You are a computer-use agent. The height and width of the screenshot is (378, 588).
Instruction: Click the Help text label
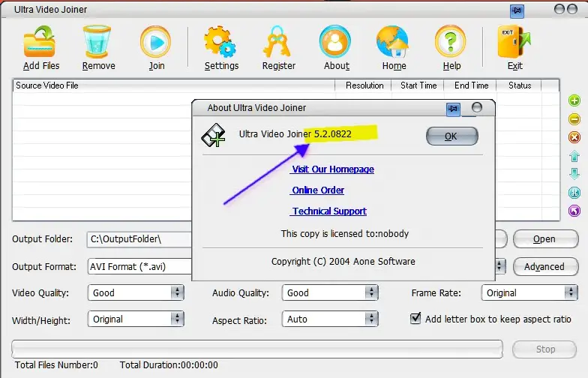pyautogui.click(x=451, y=66)
